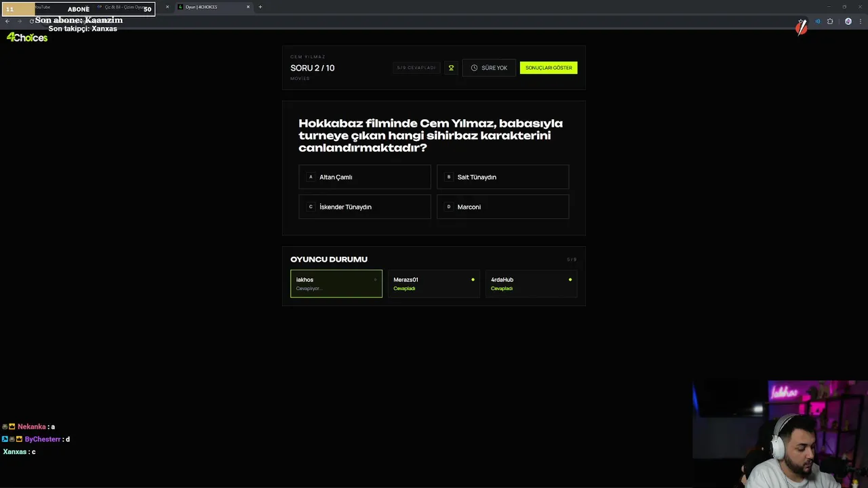Image resolution: width=868 pixels, height=488 pixels.
Task: Open a new browser tab
Action: coord(260,7)
